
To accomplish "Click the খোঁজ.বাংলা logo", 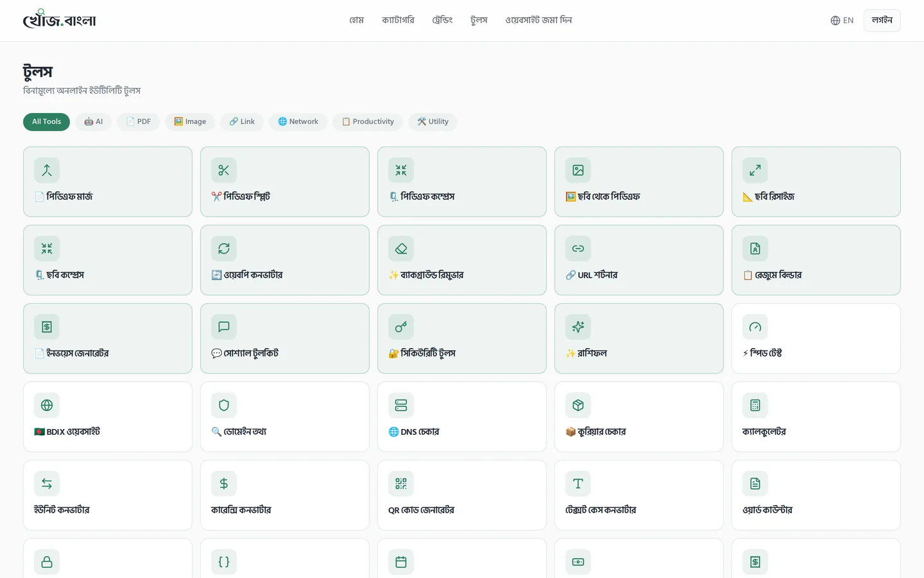I will (x=60, y=19).
